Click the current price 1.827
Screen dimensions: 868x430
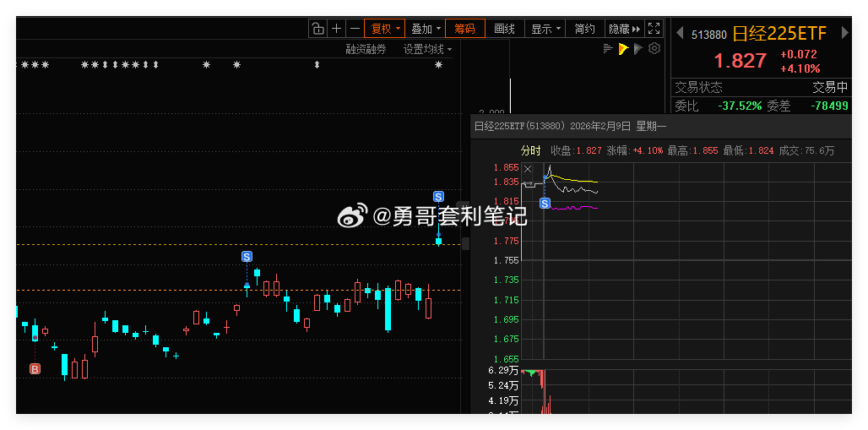pyautogui.click(x=741, y=60)
